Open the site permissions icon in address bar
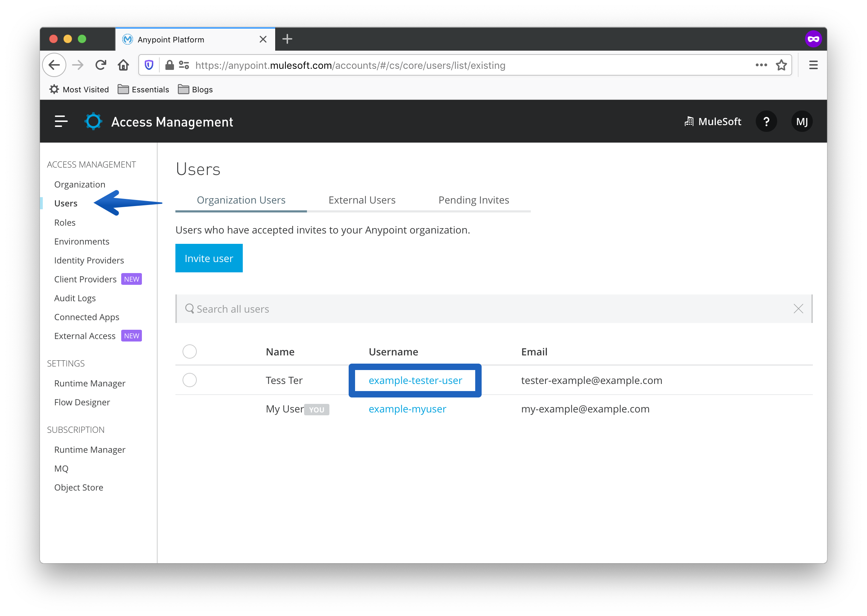This screenshot has width=867, height=616. pyautogui.click(x=184, y=65)
